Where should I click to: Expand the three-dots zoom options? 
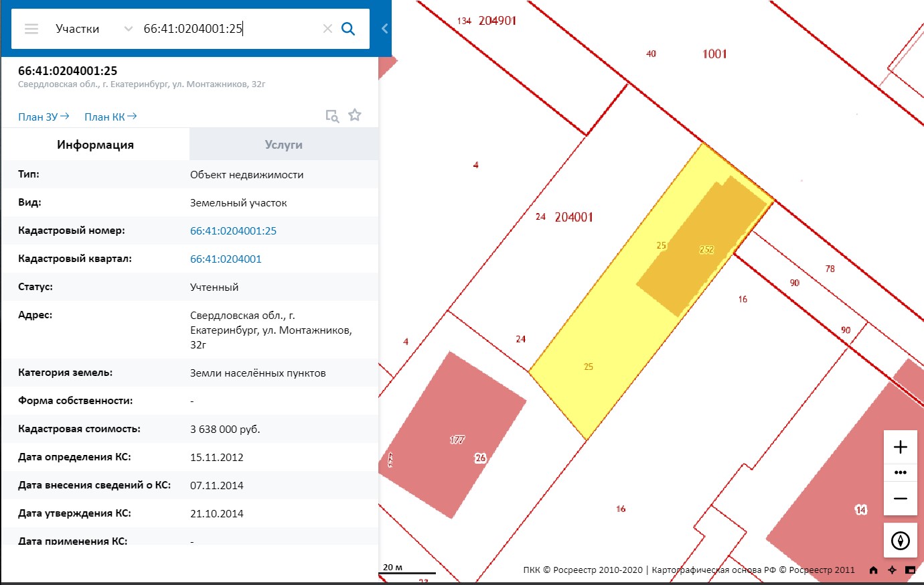901,472
